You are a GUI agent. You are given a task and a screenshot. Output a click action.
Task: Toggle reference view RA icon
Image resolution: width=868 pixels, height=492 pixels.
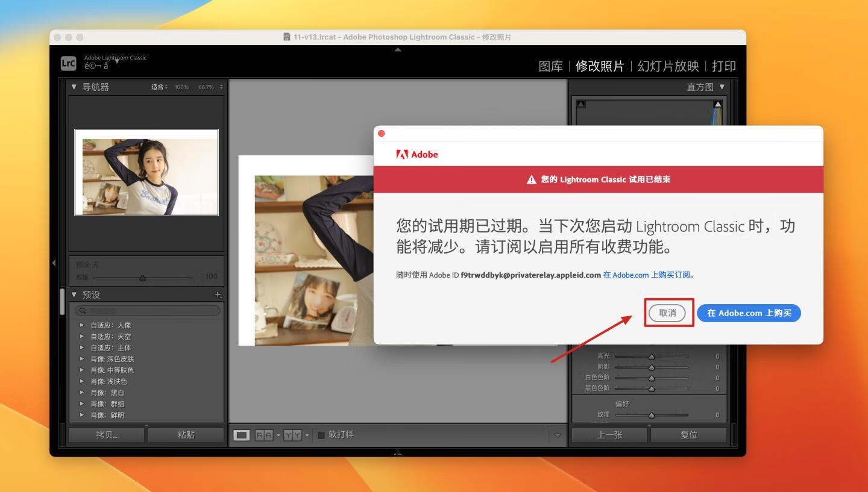(x=264, y=435)
